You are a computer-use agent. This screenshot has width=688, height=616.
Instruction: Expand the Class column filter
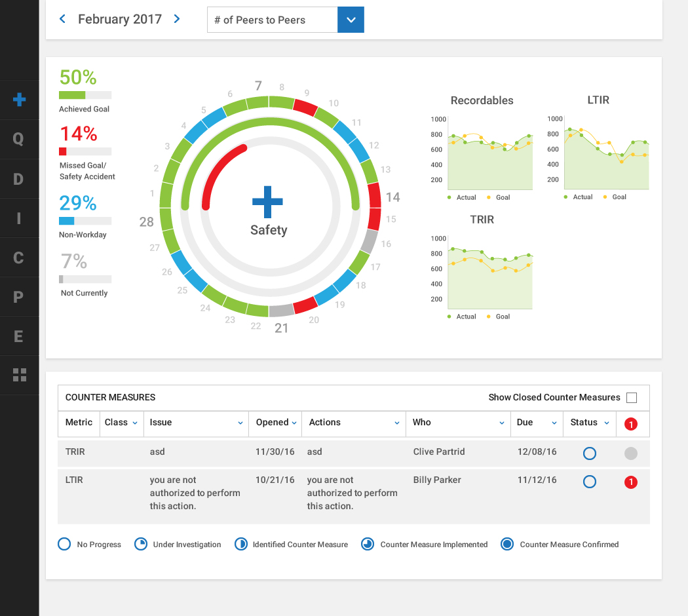click(x=135, y=423)
